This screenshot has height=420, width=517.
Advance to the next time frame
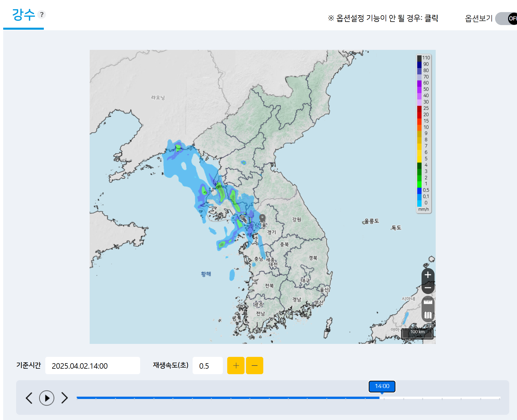tap(65, 398)
